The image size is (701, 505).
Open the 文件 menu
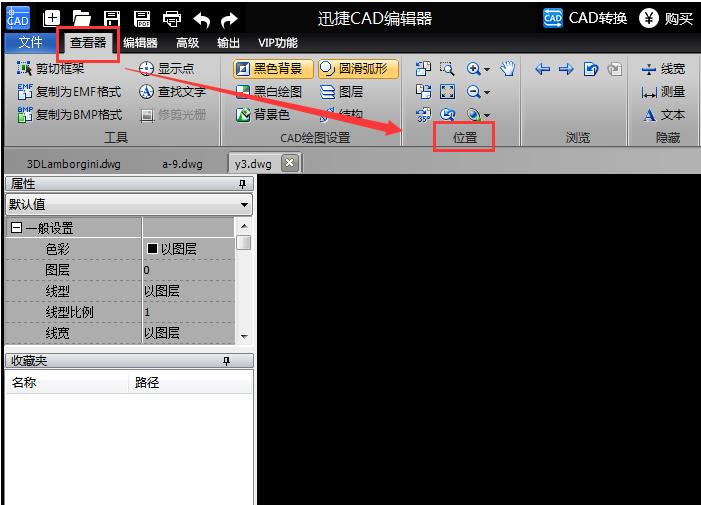click(x=30, y=43)
